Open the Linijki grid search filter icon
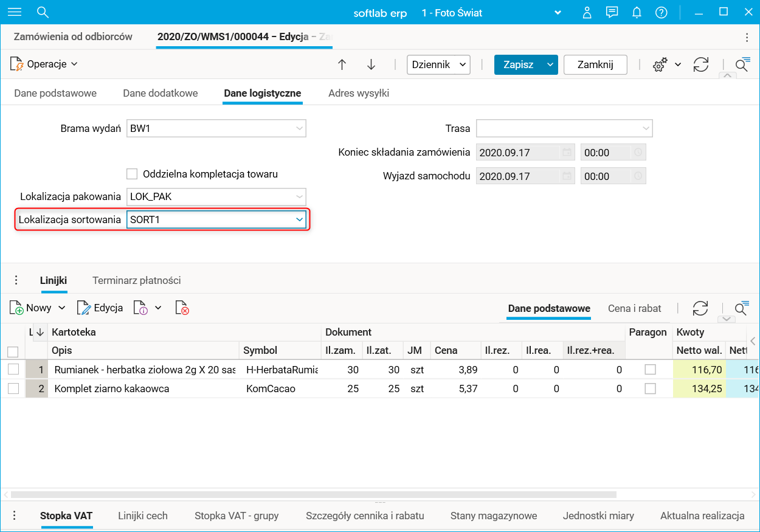Viewport: 760px width, 532px height. click(742, 308)
